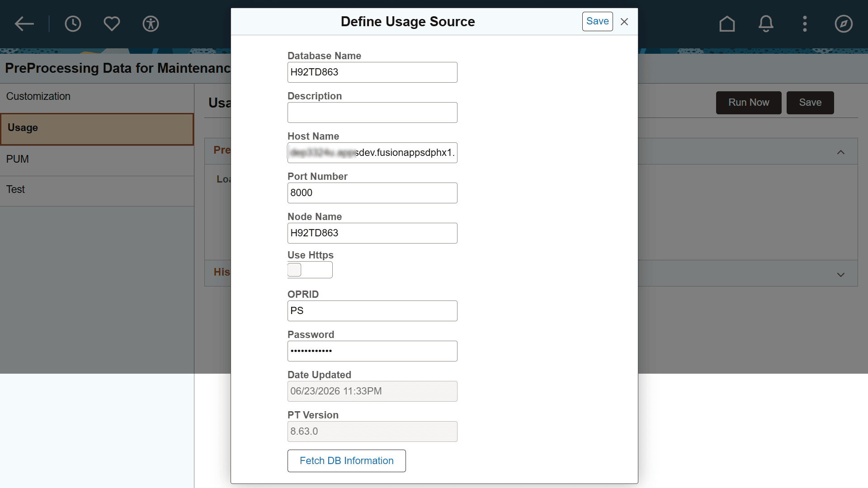Focus the empty Description field
868x488 pixels.
(372, 113)
